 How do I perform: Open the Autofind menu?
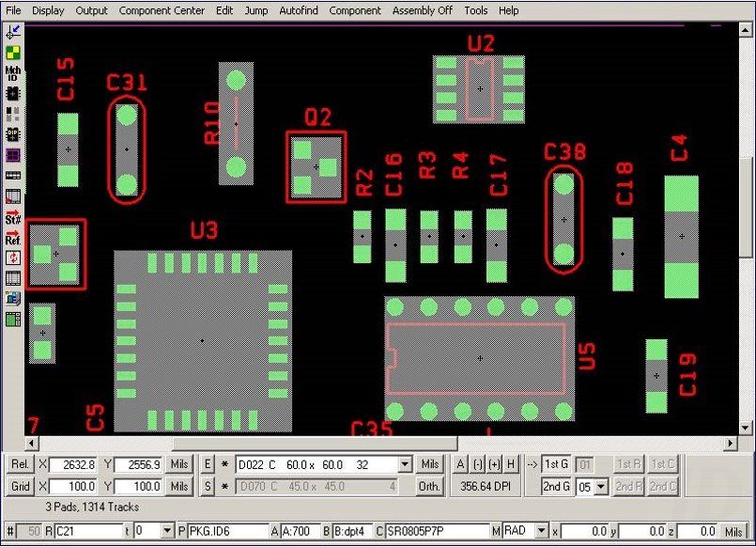pos(298,10)
